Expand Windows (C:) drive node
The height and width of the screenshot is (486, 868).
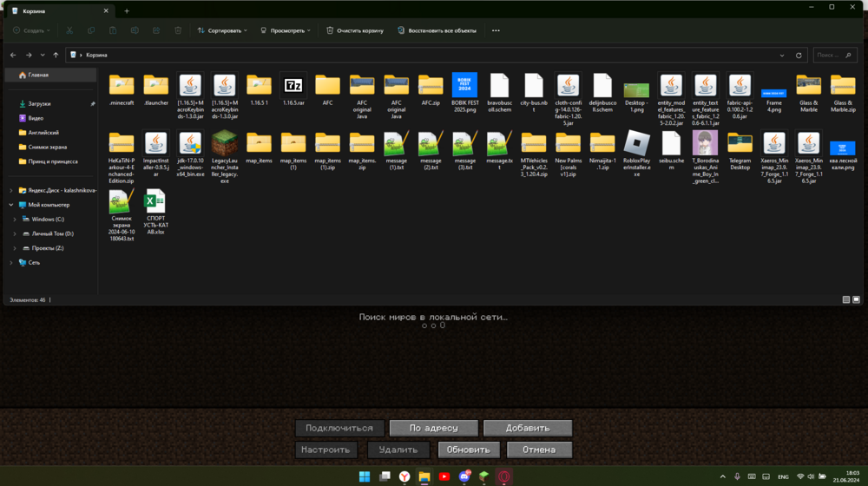pyautogui.click(x=15, y=220)
